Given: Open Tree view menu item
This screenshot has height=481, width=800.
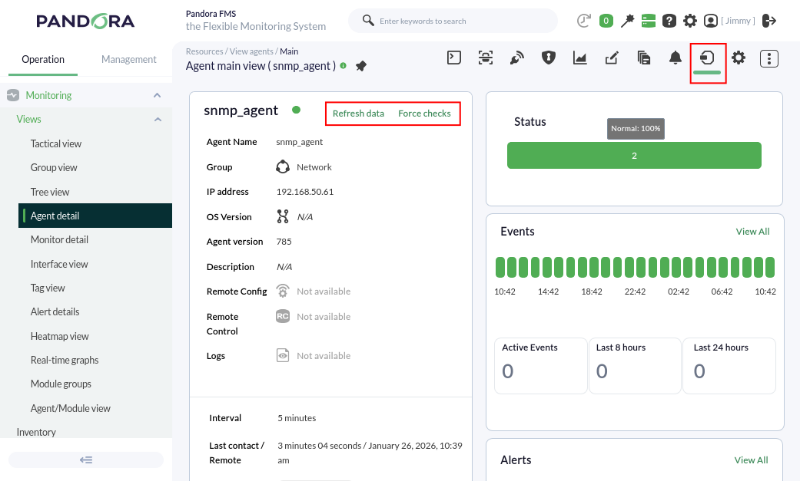Looking at the screenshot, I should pyautogui.click(x=49, y=192).
